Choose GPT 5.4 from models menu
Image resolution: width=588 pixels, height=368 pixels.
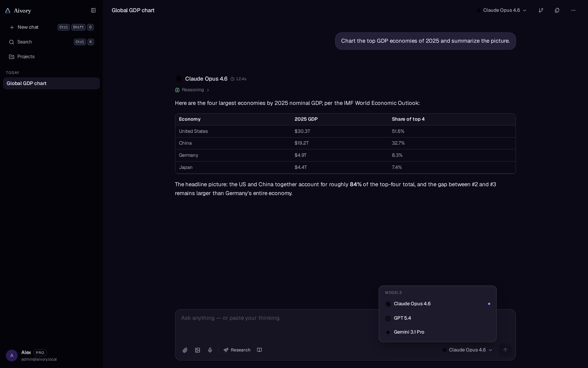point(437,318)
